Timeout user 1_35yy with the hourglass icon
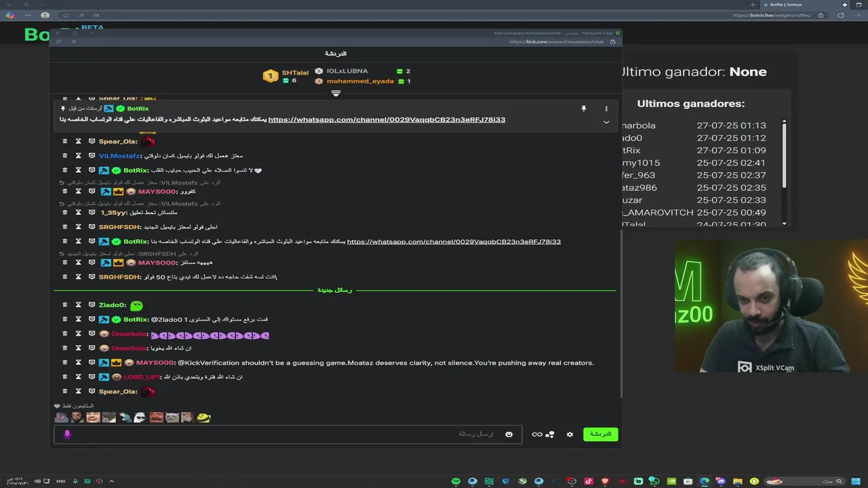This screenshot has height=488, width=868. [x=78, y=213]
